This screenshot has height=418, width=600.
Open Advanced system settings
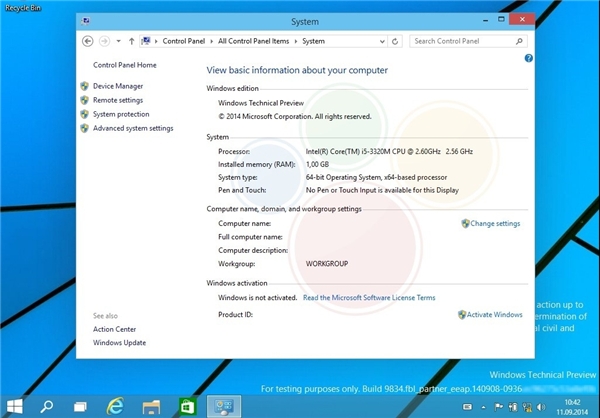pyautogui.click(x=133, y=128)
